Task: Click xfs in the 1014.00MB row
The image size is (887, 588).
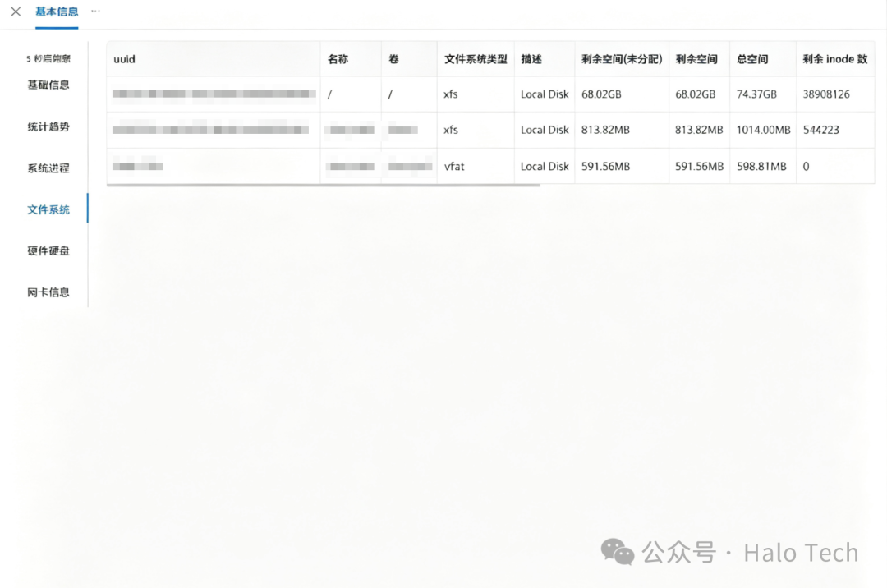Action: click(450, 130)
